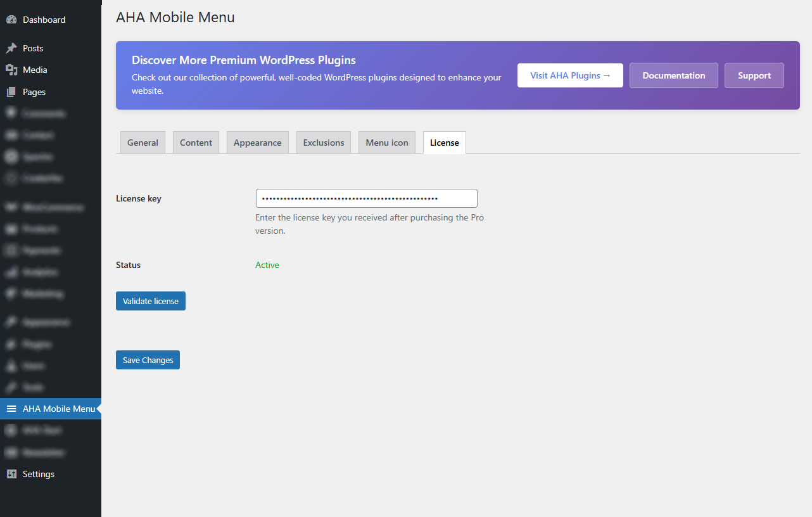Open the Documentation button in banner

pos(673,75)
